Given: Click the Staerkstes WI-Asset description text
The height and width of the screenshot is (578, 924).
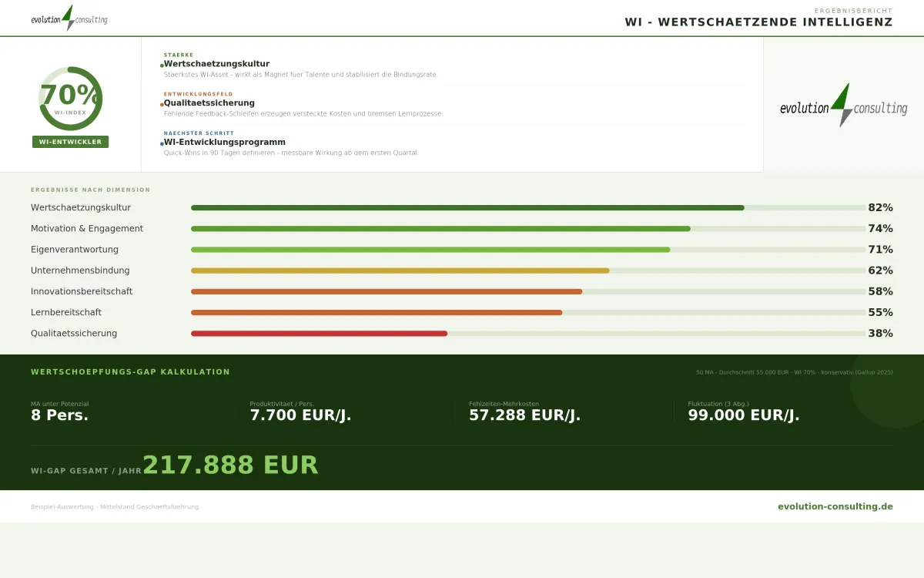Looking at the screenshot, I should click(x=300, y=75).
